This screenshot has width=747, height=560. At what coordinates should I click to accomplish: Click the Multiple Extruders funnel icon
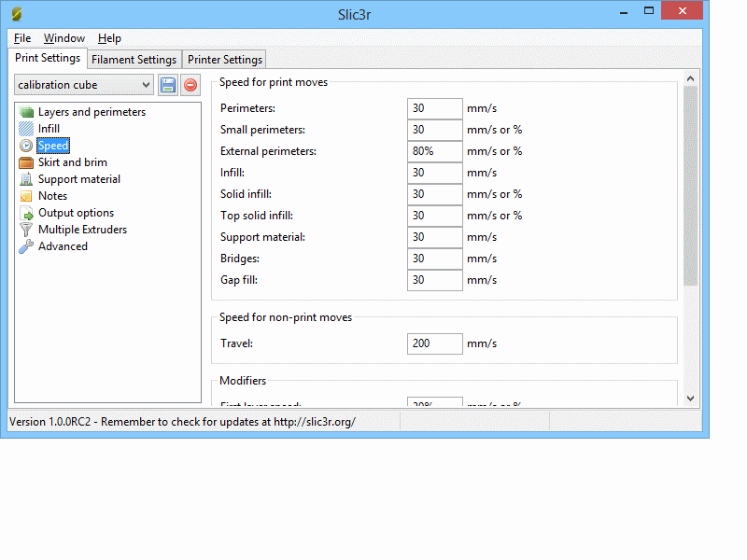pos(26,230)
